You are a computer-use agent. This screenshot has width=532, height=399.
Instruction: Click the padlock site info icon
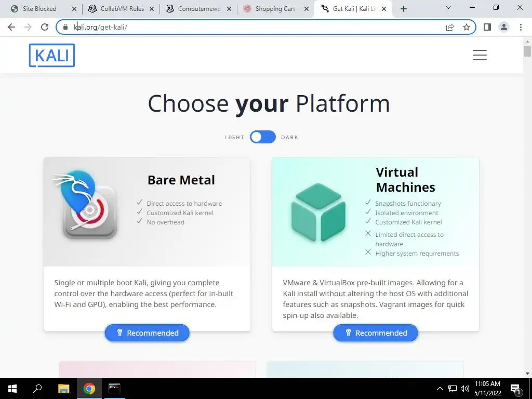pyautogui.click(x=65, y=27)
